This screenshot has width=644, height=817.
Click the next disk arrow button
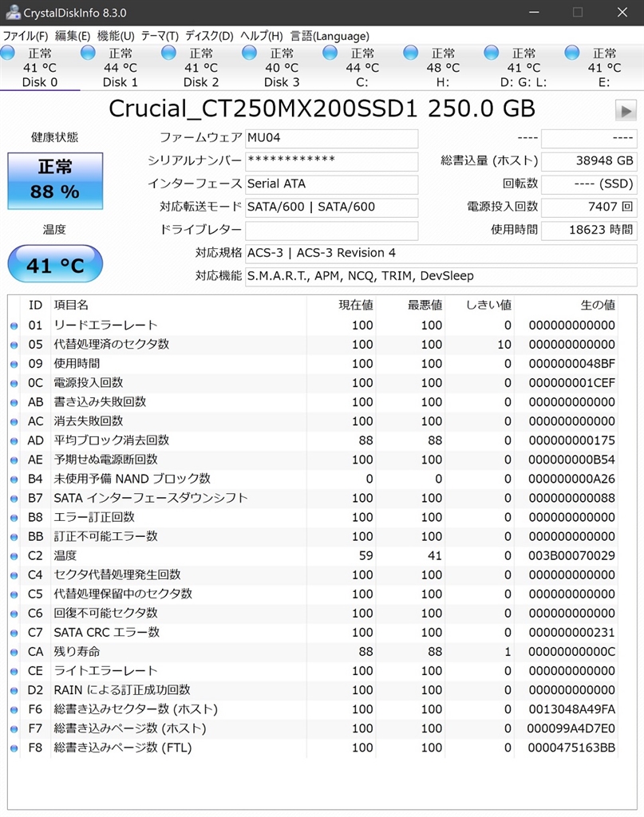626,110
